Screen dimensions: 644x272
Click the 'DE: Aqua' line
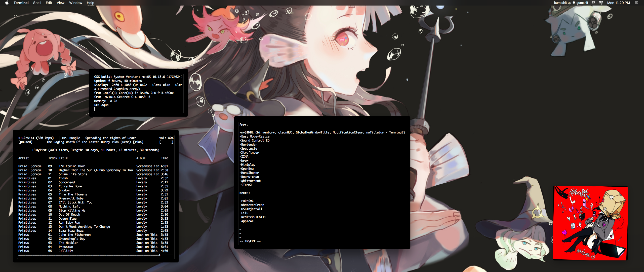(101, 105)
